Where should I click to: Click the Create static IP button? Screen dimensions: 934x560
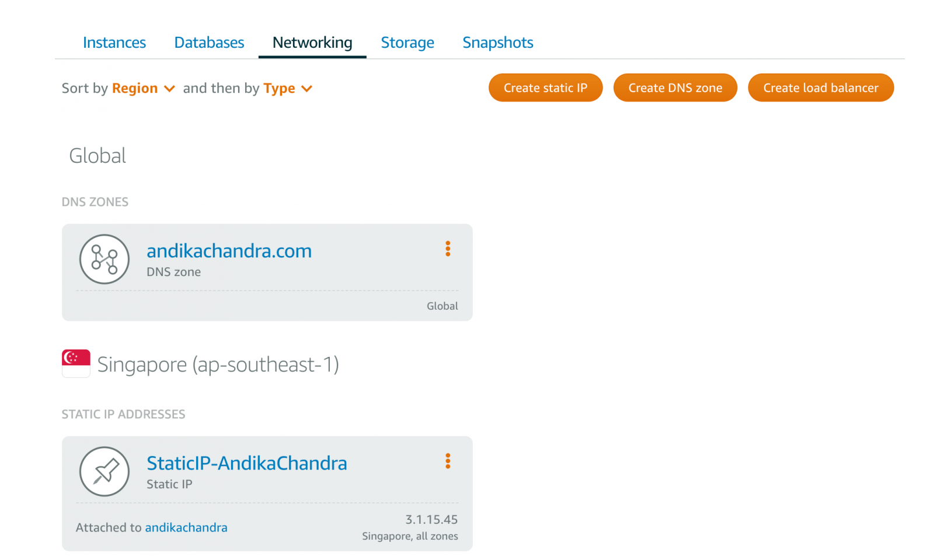(x=546, y=87)
